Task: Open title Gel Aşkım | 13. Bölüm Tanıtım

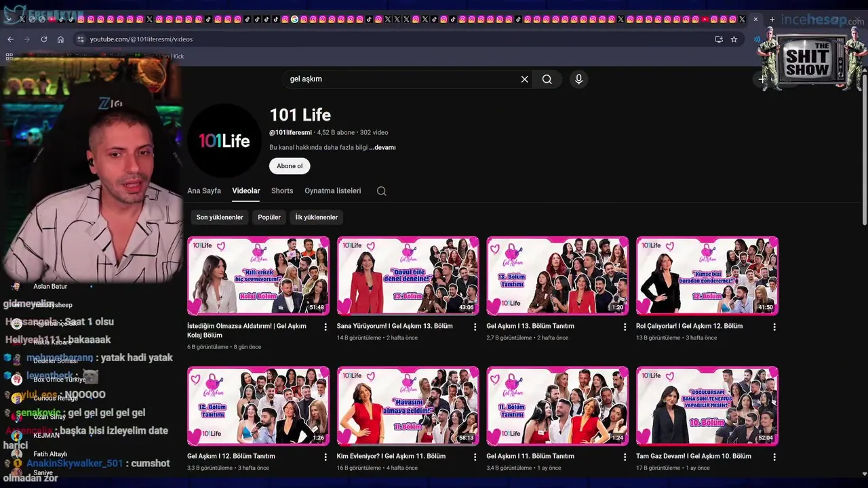Action: point(530,326)
